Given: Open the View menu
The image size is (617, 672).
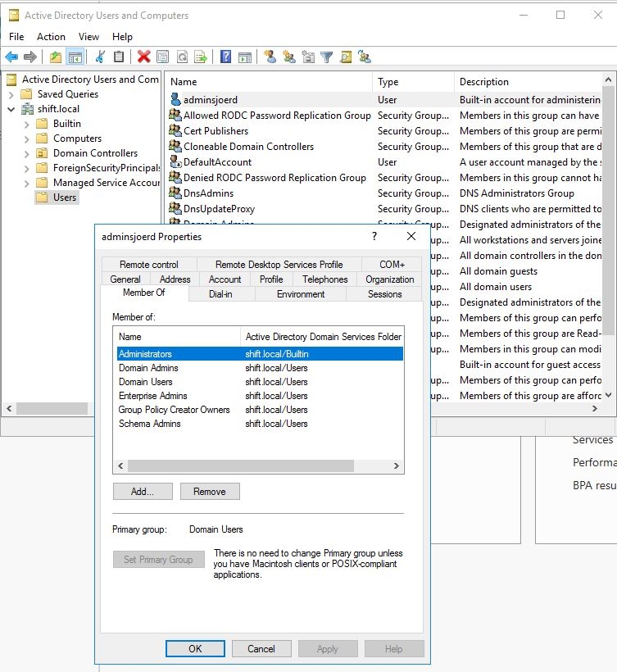Looking at the screenshot, I should click(x=88, y=37).
